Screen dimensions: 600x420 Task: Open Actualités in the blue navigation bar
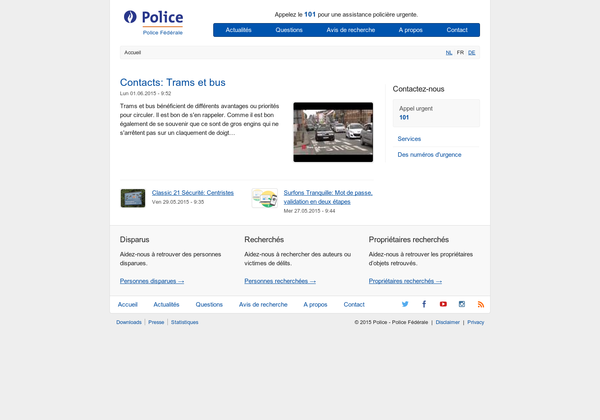point(238,30)
